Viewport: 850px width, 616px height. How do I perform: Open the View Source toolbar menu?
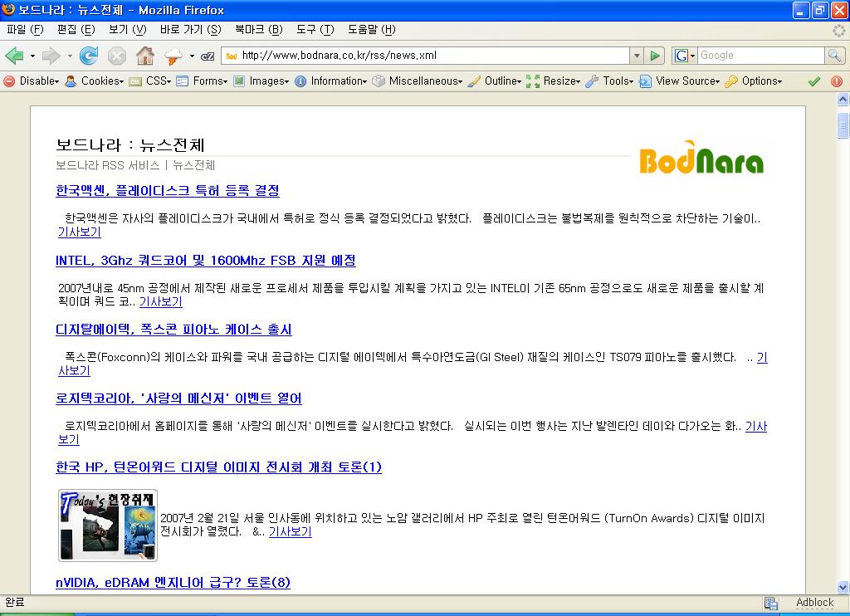680,81
